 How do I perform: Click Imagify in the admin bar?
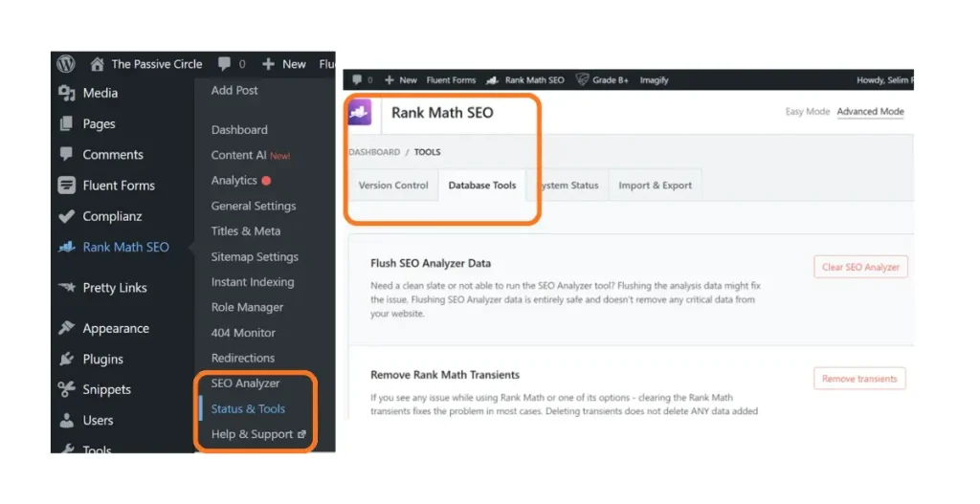[654, 80]
